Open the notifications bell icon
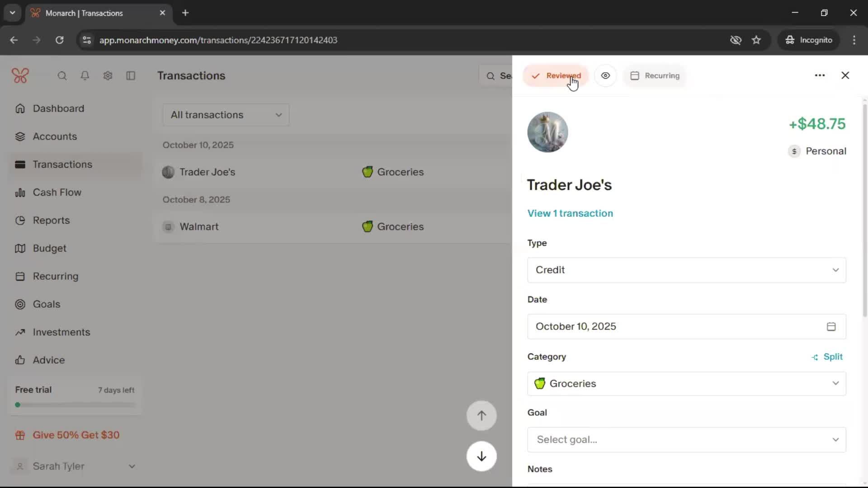The height and width of the screenshot is (488, 868). 85,76
